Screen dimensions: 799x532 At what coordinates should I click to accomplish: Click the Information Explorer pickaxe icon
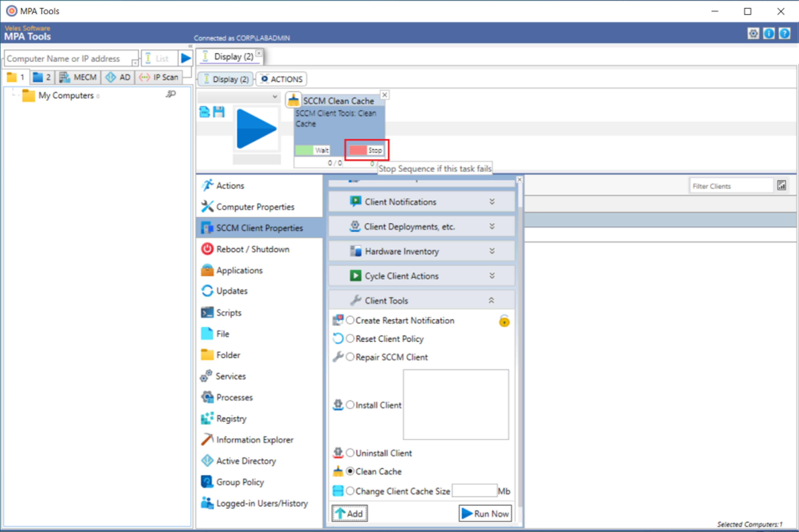pyautogui.click(x=207, y=439)
